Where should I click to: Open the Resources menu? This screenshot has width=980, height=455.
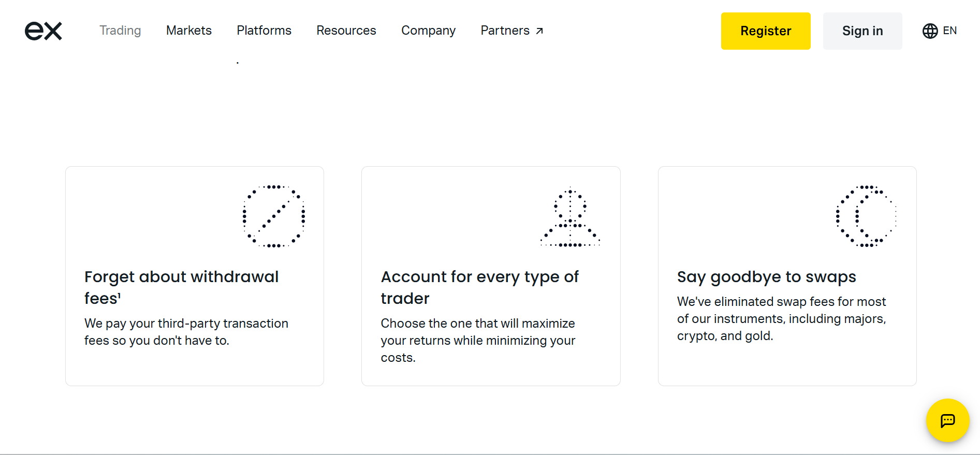click(x=346, y=31)
